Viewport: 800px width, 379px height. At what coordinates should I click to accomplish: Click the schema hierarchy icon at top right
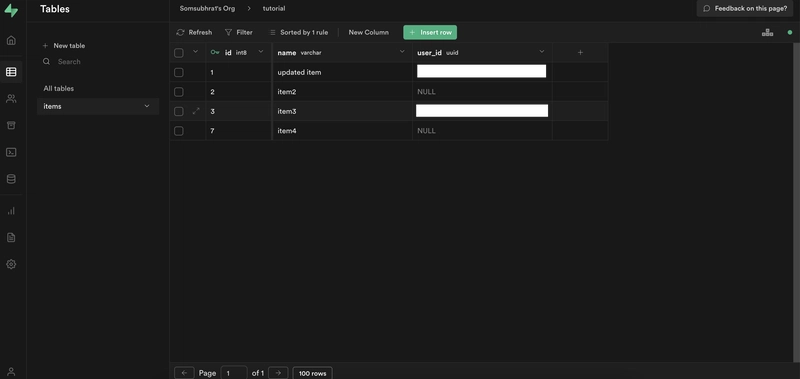pos(767,32)
